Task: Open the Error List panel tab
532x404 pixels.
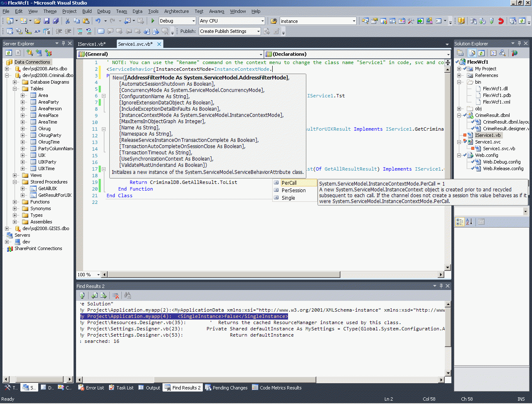Action: tap(95, 388)
